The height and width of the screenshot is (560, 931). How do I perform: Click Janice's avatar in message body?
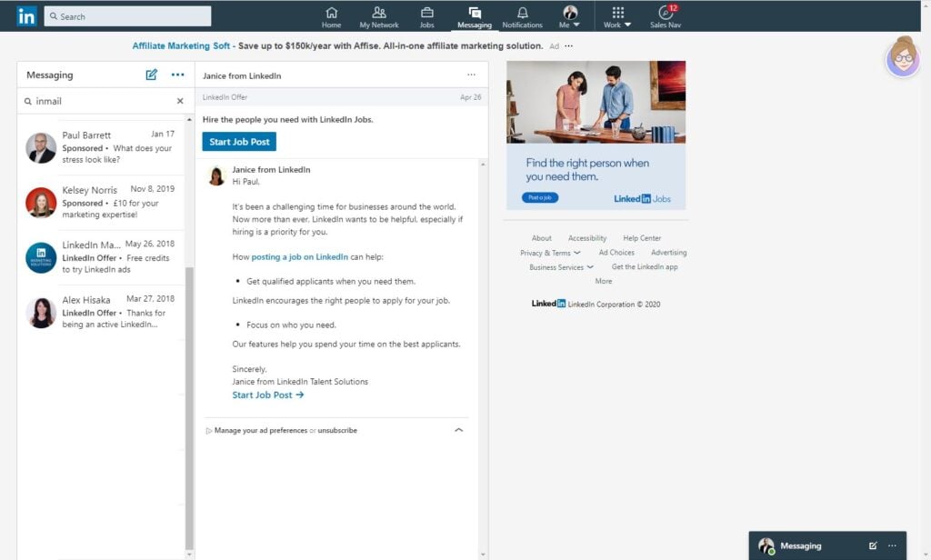[x=216, y=175]
